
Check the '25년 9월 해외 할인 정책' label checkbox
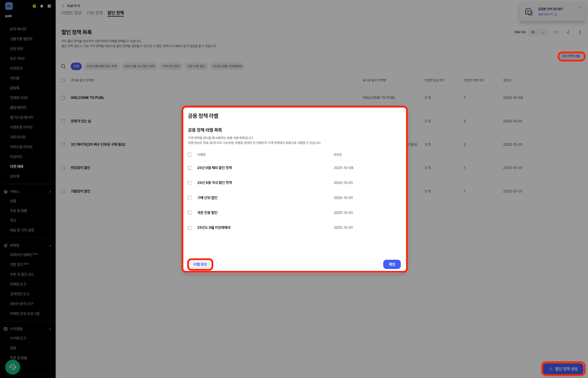pyautogui.click(x=190, y=168)
